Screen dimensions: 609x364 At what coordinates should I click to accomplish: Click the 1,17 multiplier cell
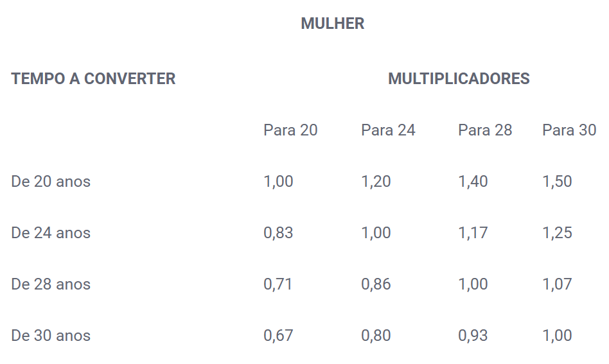coord(473,233)
